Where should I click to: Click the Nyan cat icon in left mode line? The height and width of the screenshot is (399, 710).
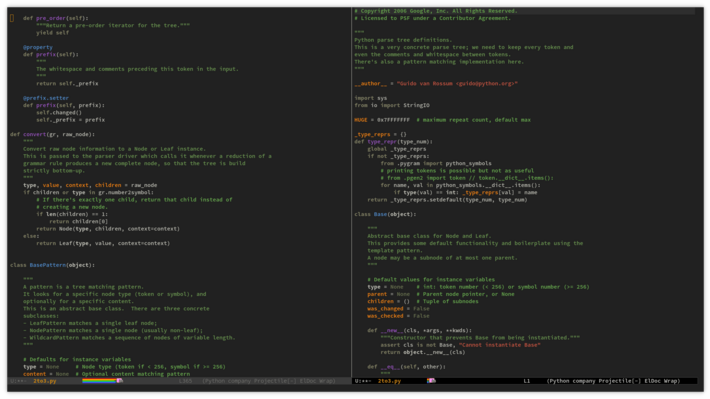(x=120, y=381)
